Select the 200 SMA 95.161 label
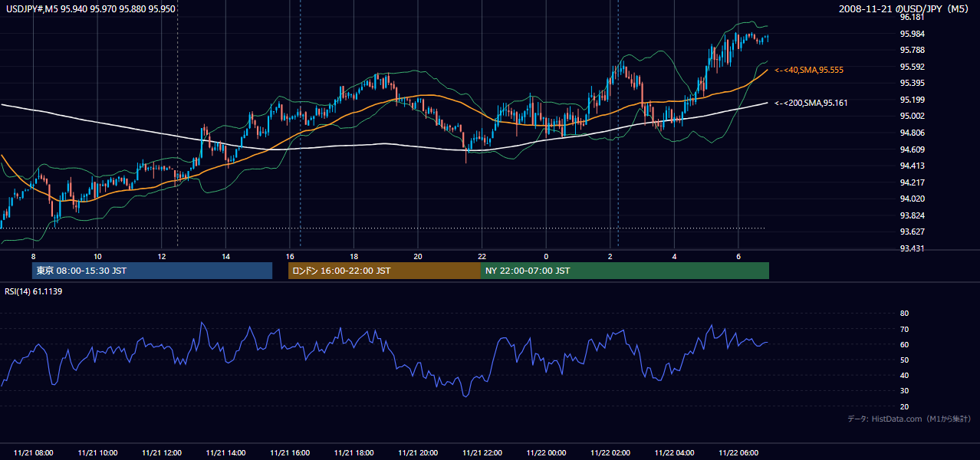This screenshot has width=980, height=460. [x=811, y=103]
